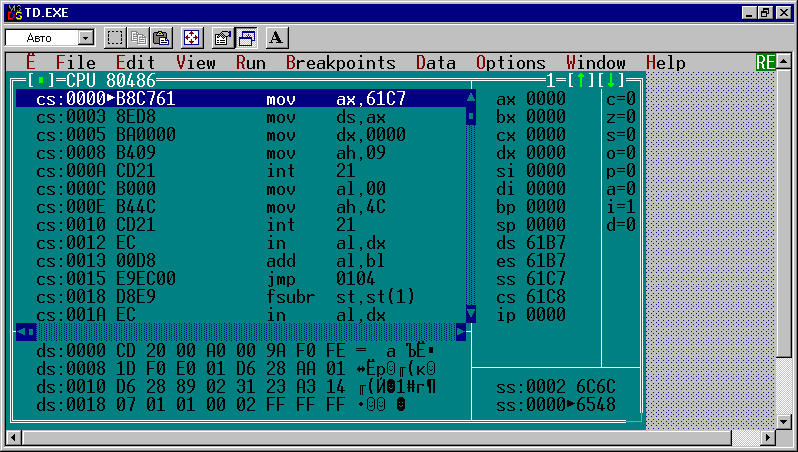The image size is (798, 452).
Task: Toggle the interrupt flag i=1
Action: point(621,207)
